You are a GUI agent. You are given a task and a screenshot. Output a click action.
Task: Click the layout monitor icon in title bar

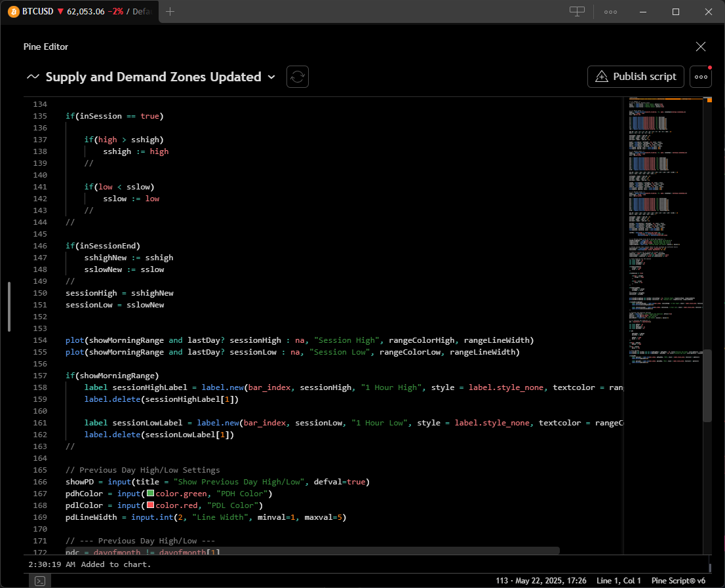point(577,12)
